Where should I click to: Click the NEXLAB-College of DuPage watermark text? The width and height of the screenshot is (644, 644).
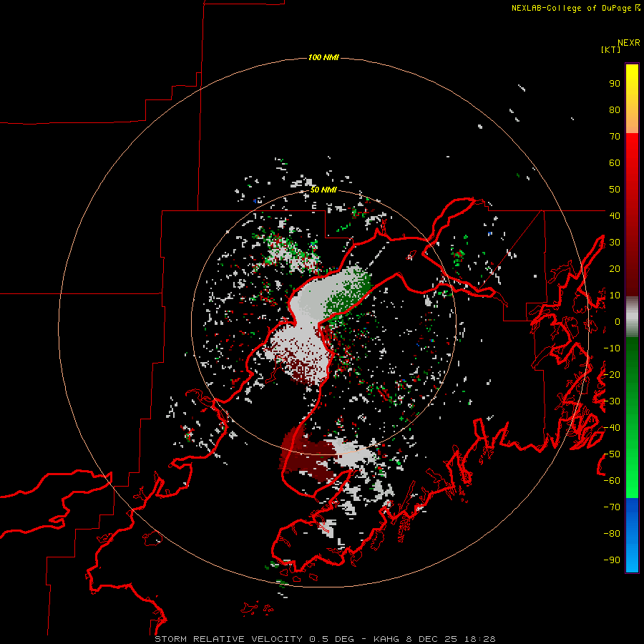[x=576, y=8]
